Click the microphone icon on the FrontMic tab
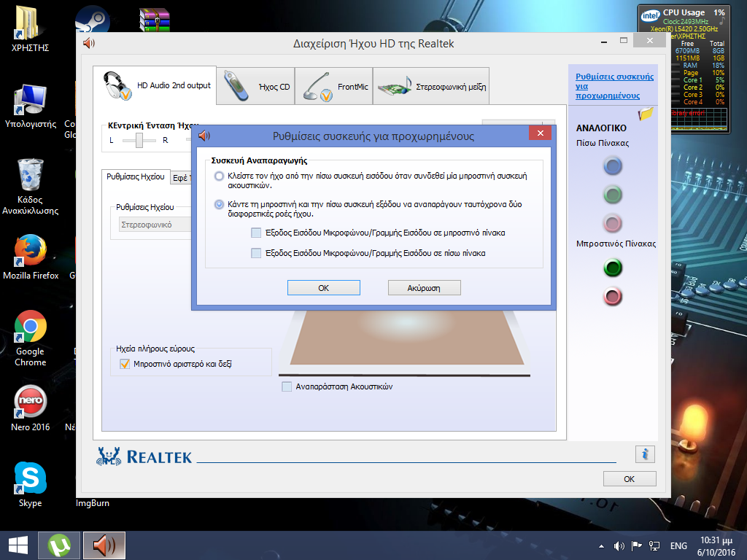Image resolution: width=747 pixels, height=560 pixels. point(317,87)
